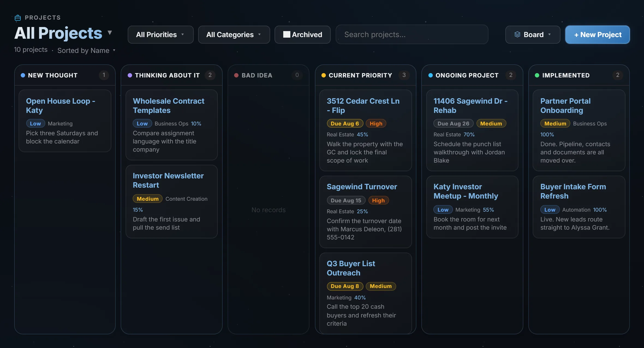Change the Sorted by Name option
Viewport: 644px width, 348px height.
(87, 50)
